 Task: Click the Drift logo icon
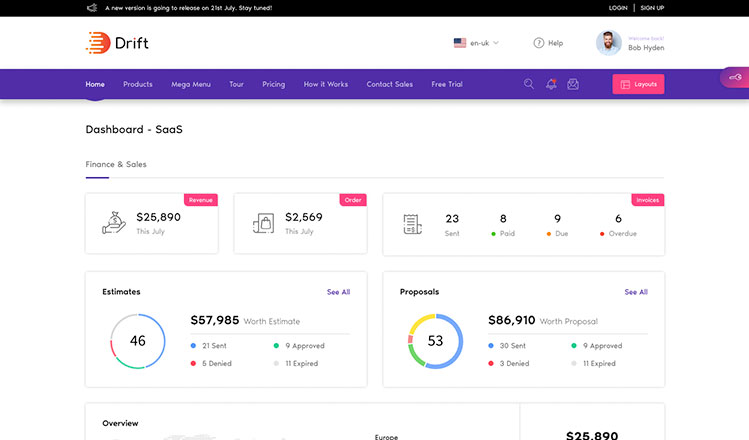[98, 43]
